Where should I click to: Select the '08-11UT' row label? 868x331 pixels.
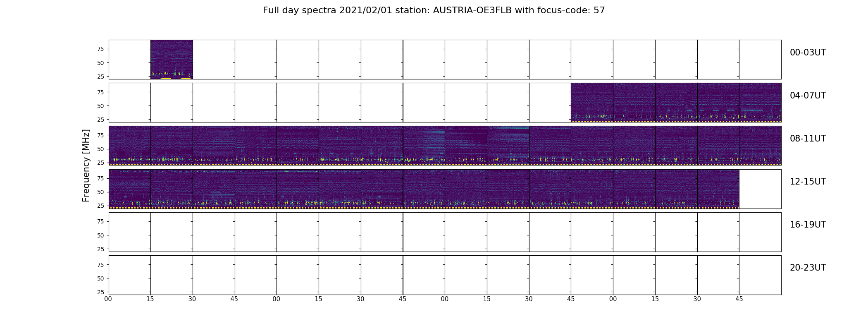[x=808, y=139]
